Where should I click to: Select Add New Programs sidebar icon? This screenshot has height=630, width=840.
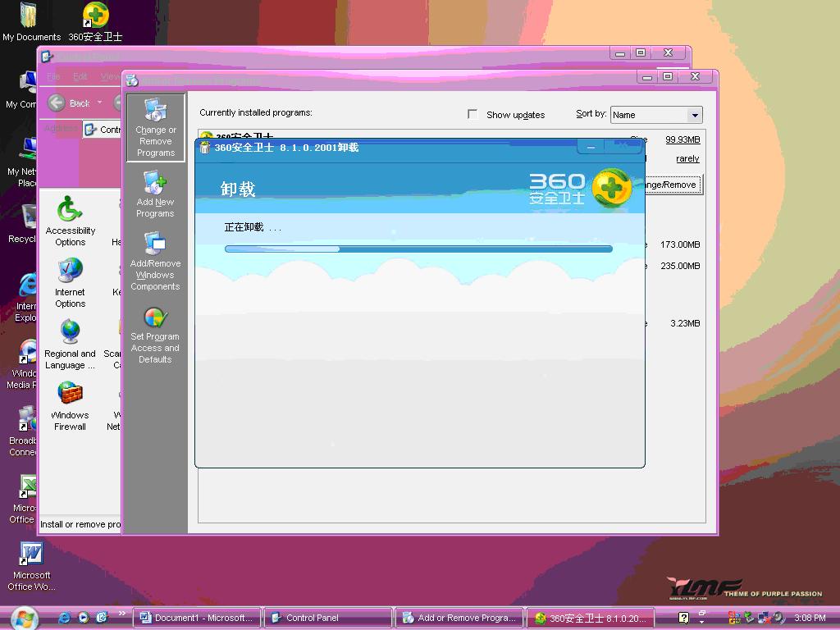pyautogui.click(x=155, y=194)
